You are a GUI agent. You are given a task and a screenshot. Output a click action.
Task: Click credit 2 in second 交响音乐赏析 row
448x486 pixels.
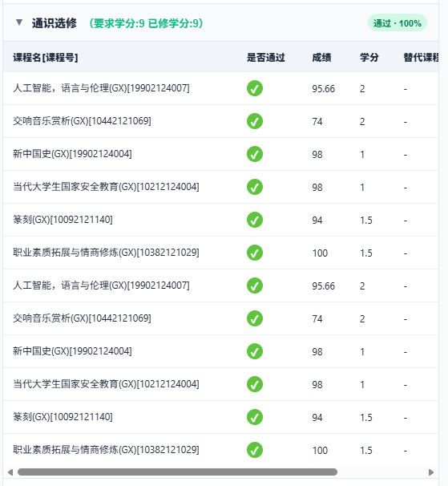coord(362,319)
